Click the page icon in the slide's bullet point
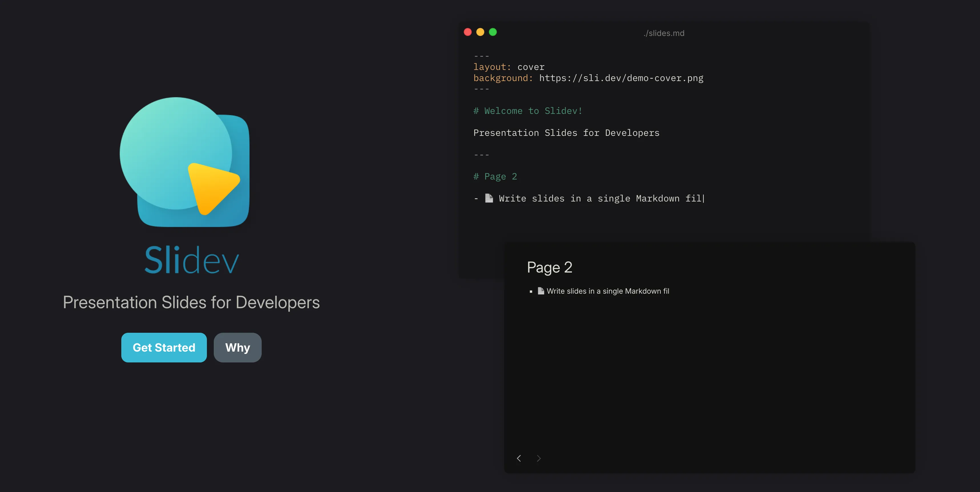Viewport: 980px width, 492px height. [541, 291]
